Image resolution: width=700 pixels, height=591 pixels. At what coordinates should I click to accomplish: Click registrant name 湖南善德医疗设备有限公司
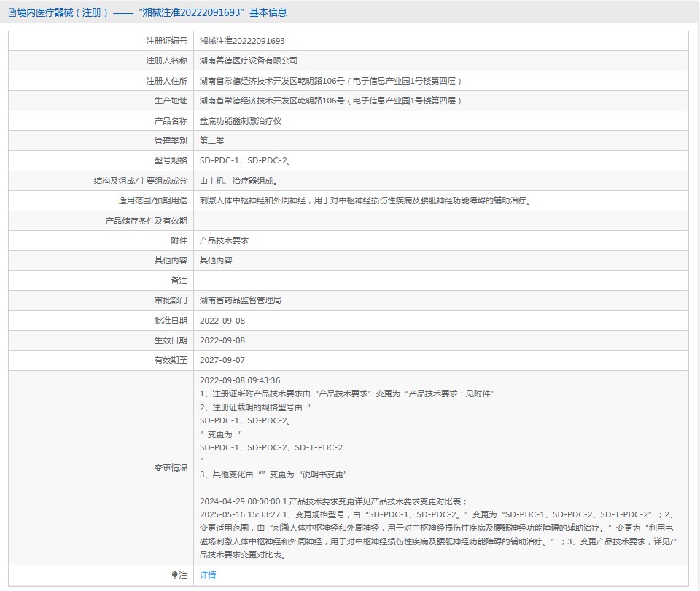(x=248, y=60)
